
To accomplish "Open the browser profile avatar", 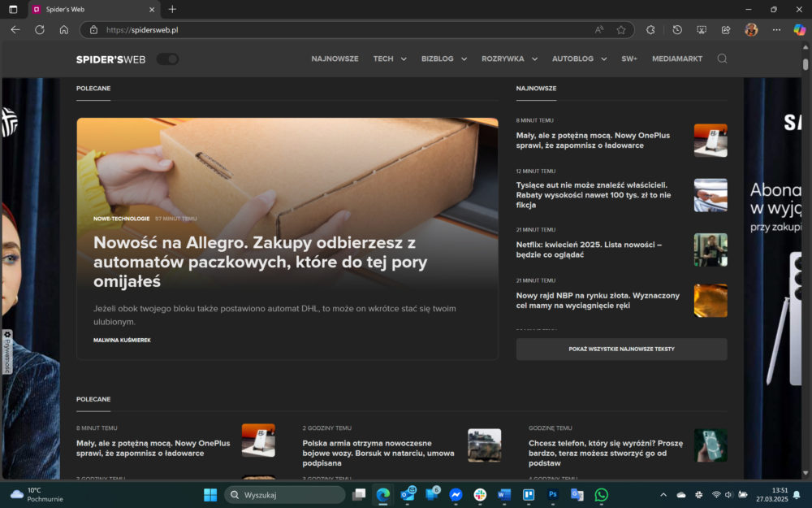I will 751,30.
